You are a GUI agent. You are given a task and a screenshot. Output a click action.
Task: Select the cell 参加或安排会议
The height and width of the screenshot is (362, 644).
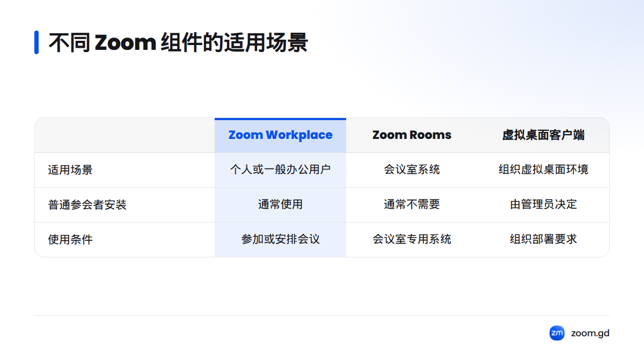[281, 240]
